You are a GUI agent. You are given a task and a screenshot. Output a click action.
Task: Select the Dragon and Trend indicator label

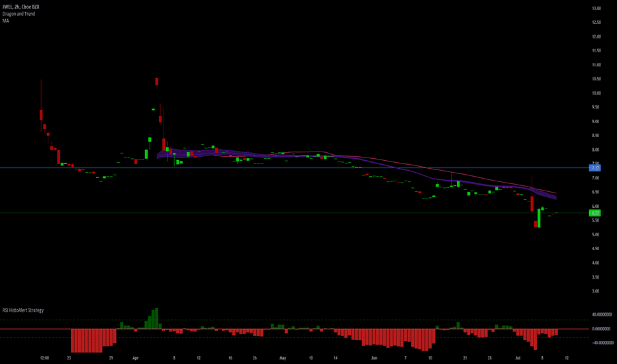pos(19,14)
